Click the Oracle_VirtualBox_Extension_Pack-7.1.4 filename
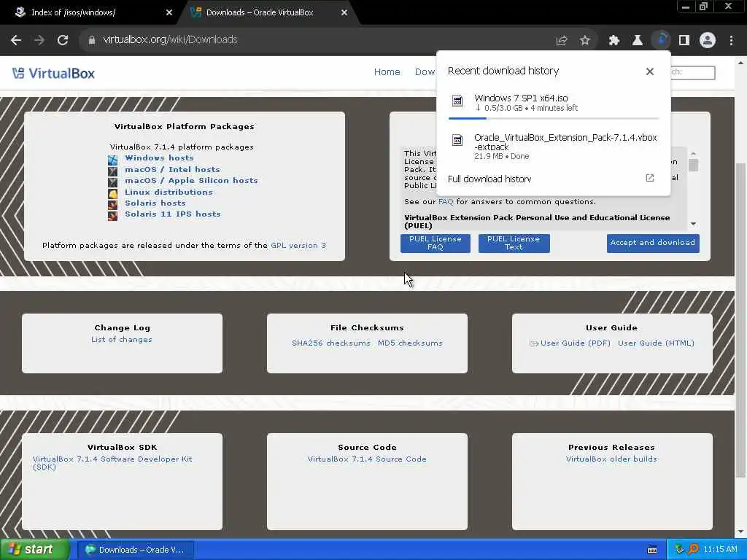This screenshot has height=560, width=747. click(565, 142)
